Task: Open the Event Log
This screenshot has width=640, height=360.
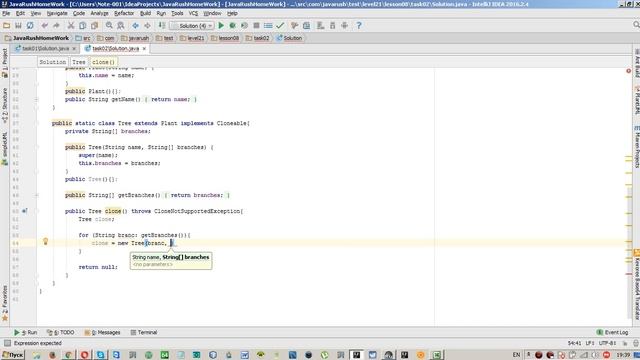Action: 612,333
